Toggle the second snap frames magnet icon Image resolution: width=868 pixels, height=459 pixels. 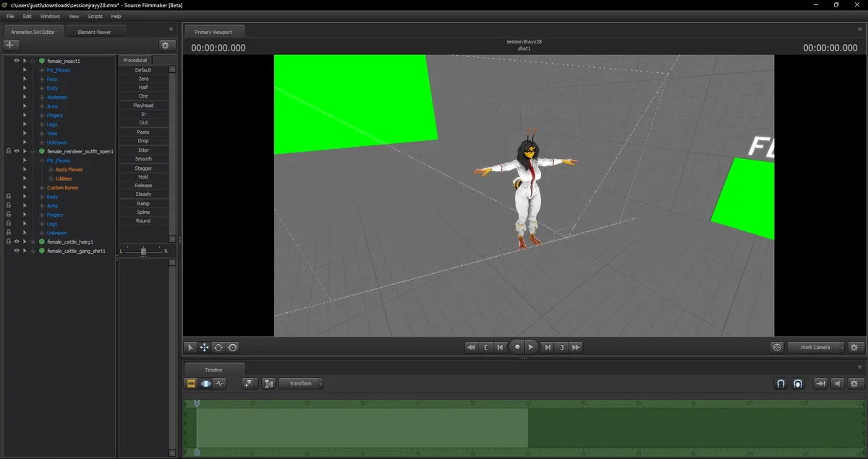(x=798, y=384)
